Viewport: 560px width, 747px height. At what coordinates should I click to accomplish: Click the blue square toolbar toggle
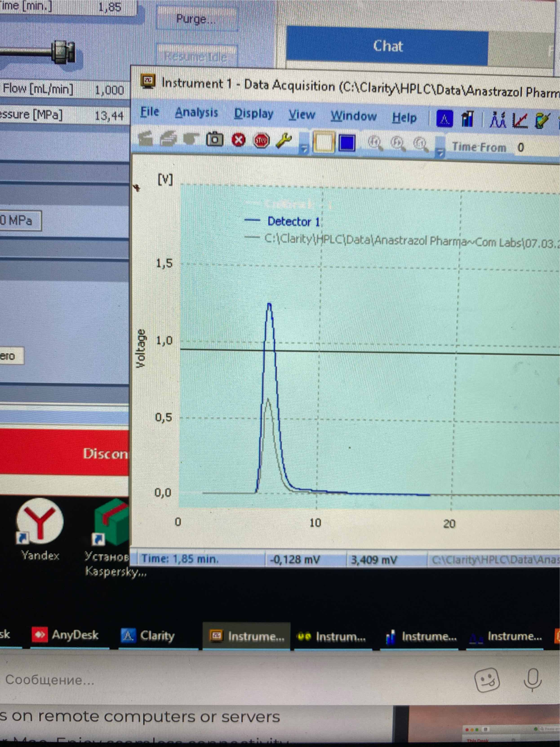[x=347, y=143]
